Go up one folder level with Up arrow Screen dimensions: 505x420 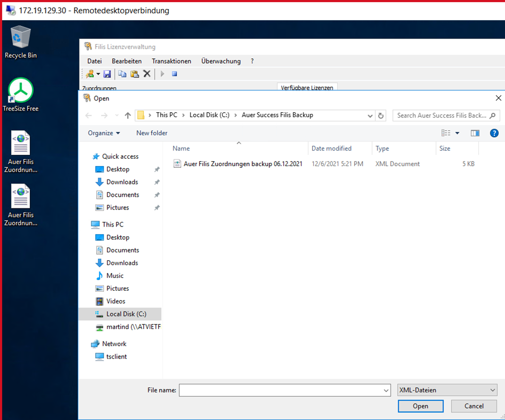(x=128, y=115)
